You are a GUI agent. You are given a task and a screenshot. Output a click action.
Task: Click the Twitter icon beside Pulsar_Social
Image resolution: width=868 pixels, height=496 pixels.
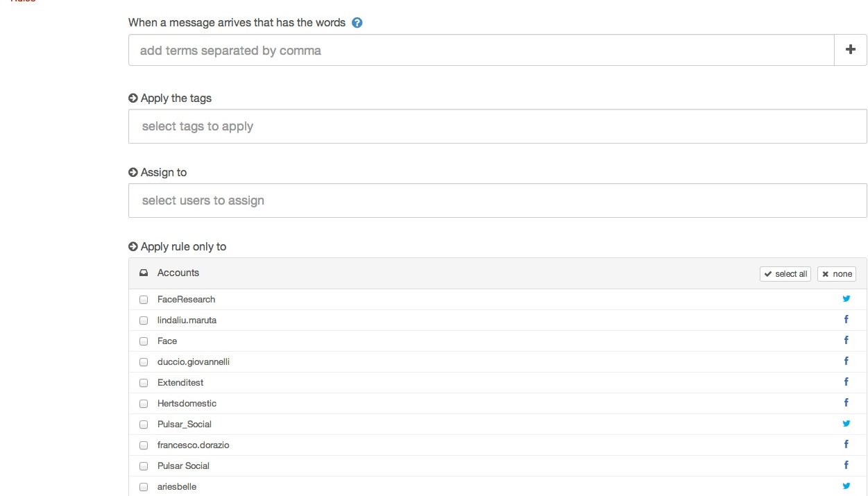(x=846, y=424)
